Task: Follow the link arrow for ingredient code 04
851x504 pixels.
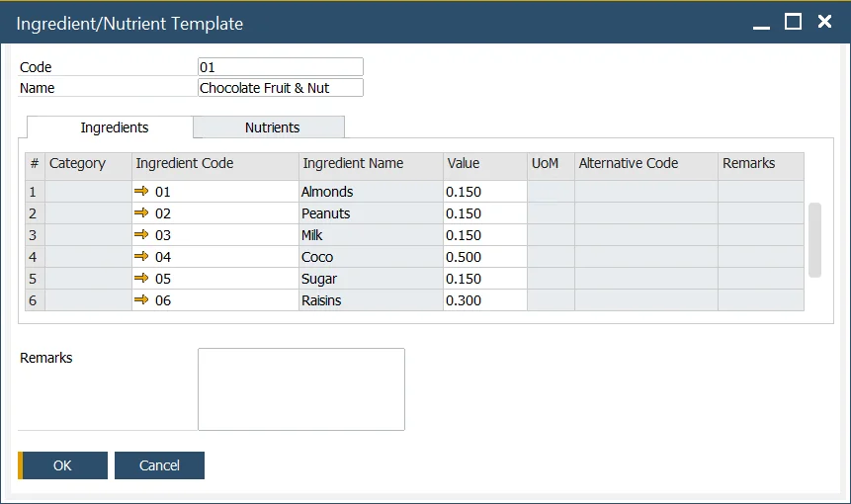Action: pyautogui.click(x=141, y=257)
